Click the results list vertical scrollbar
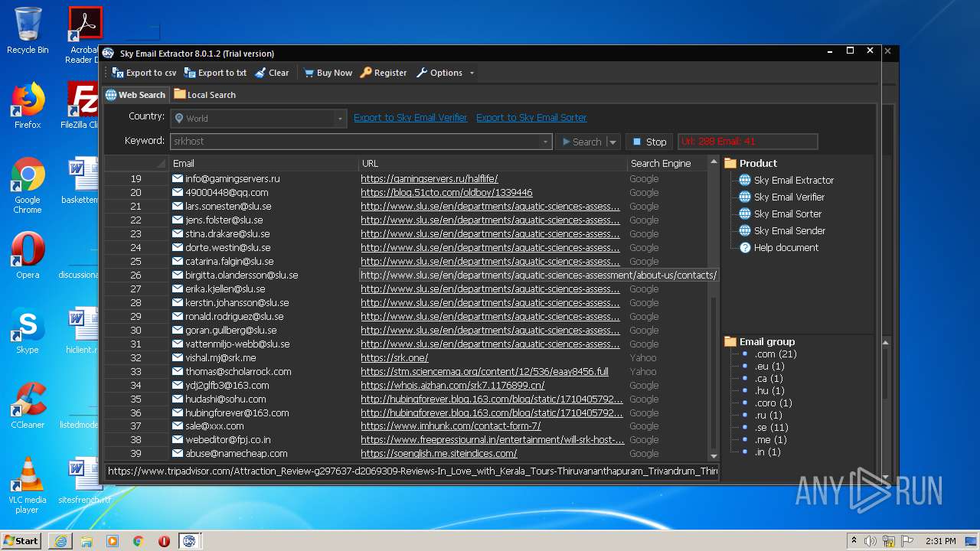 click(714, 310)
